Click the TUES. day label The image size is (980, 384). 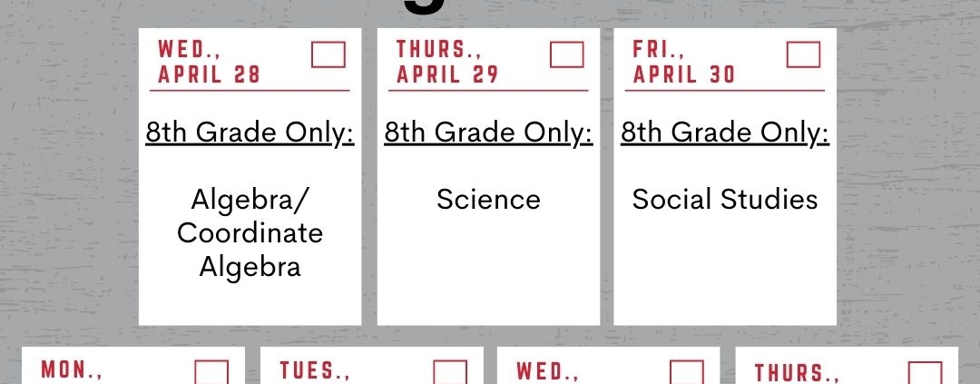click(x=315, y=370)
